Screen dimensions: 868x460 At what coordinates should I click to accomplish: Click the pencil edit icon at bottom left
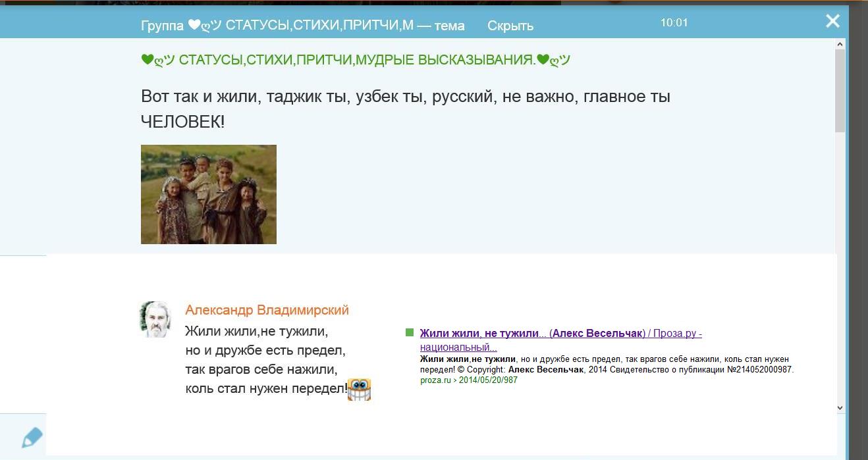tap(32, 438)
